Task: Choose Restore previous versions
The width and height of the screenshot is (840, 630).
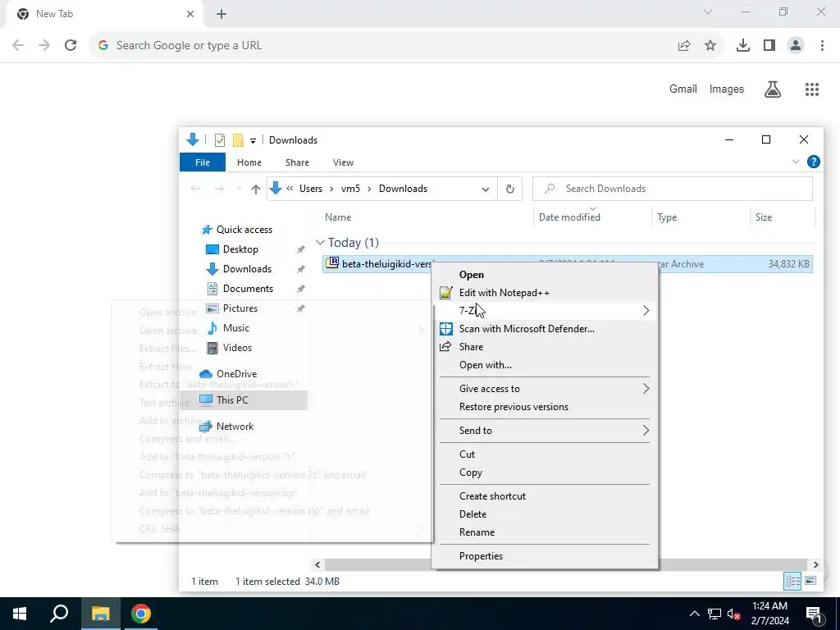Action: (545, 407)
